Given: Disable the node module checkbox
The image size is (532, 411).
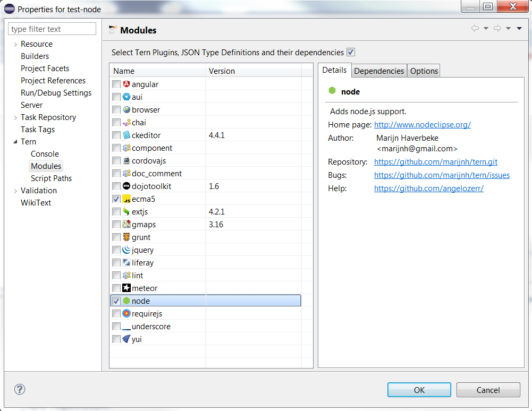Looking at the screenshot, I should [116, 301].
